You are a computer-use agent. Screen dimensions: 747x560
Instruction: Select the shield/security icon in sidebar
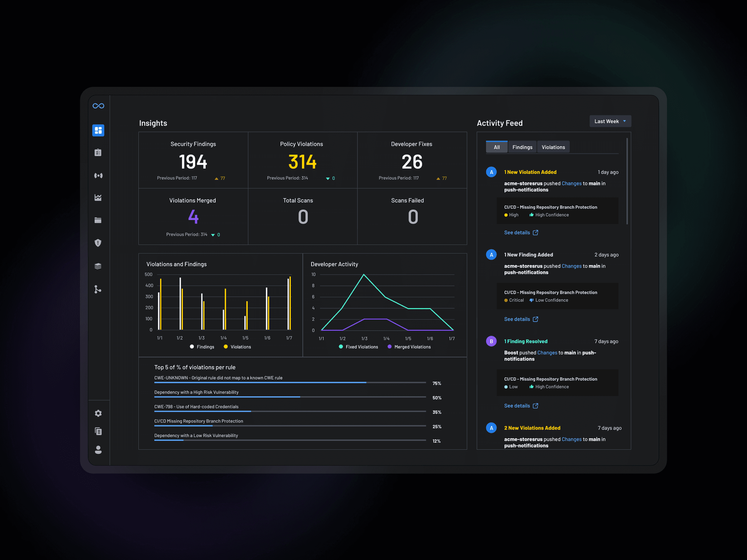tap(99, 243)
